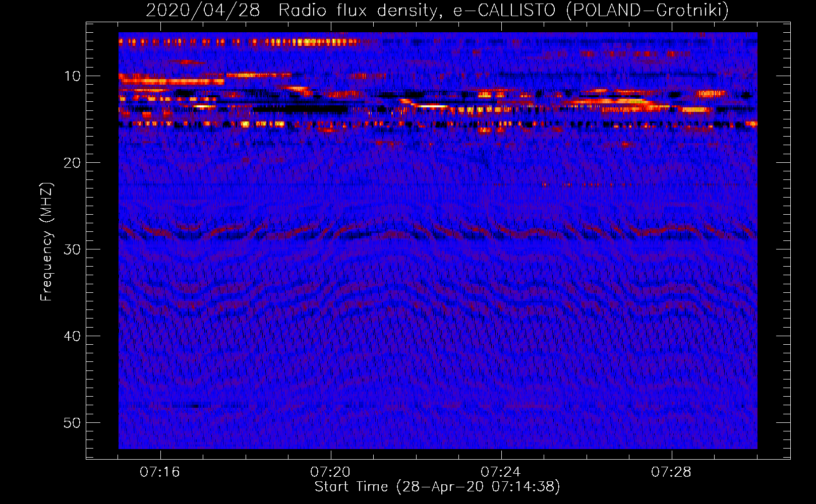Click the 07:24 time tick label
The image size is (816, 504).
pyautogui.click(x=501, y=472)
